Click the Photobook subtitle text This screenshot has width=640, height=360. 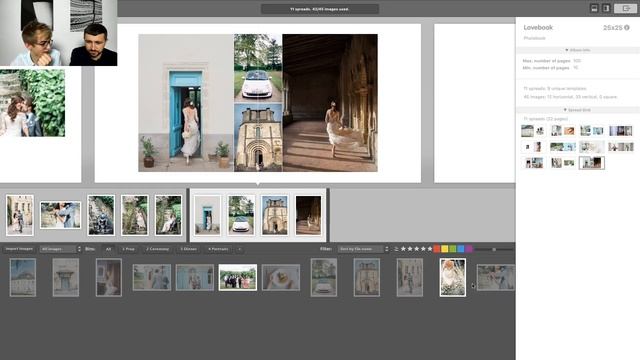point(534,38)
